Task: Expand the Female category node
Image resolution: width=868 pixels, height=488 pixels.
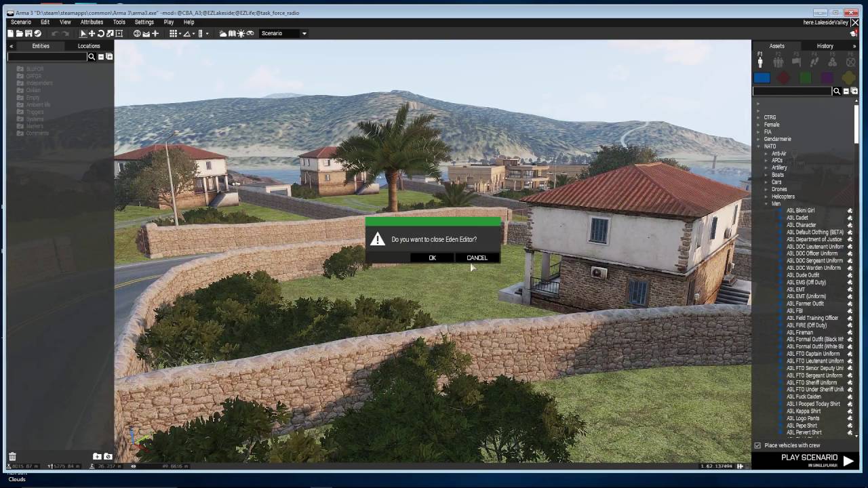Action: click(759, 125)
